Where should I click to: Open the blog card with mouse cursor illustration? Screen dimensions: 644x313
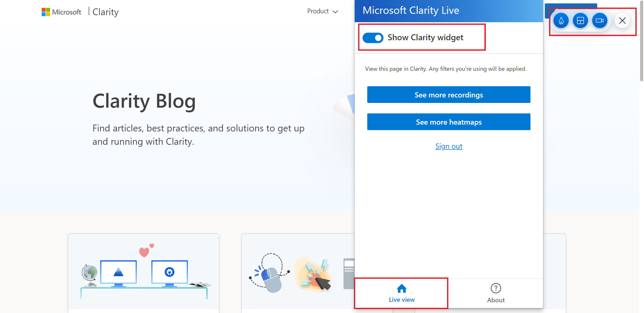[298, 273]
